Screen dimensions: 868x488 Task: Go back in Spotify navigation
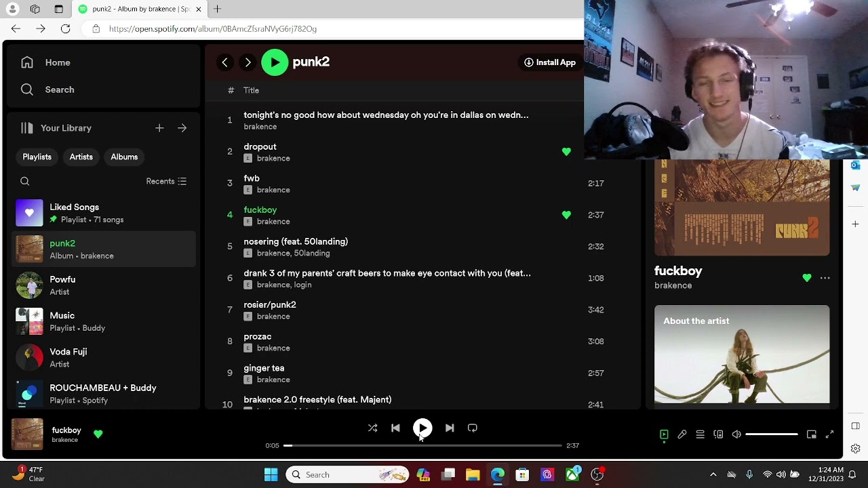[x=224, y=62]
